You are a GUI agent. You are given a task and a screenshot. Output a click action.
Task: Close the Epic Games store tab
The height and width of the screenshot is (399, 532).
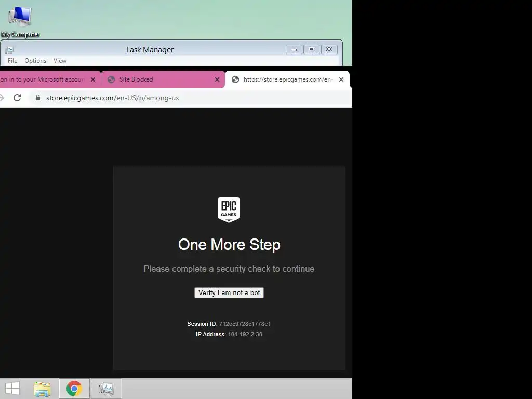click(x=341, y=79)
